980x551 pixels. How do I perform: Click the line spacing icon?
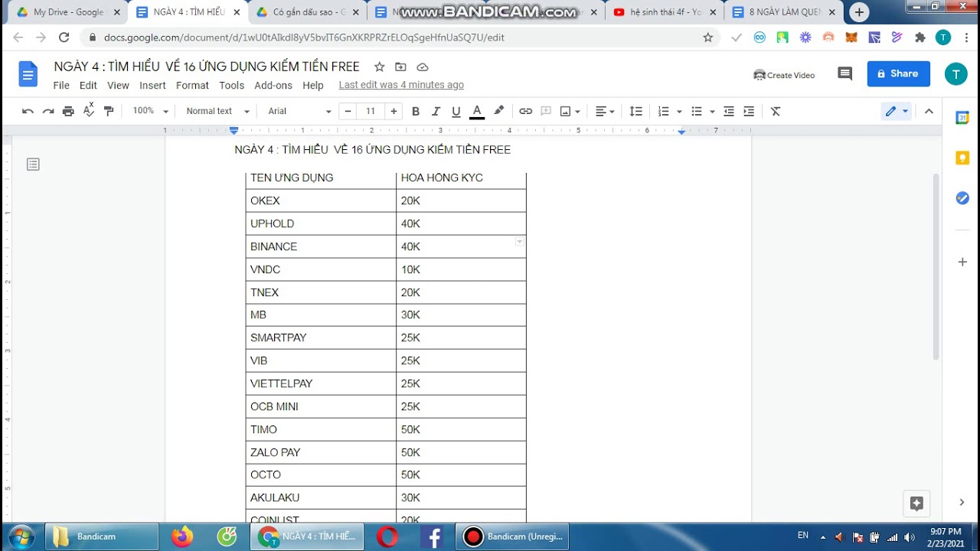635,111
